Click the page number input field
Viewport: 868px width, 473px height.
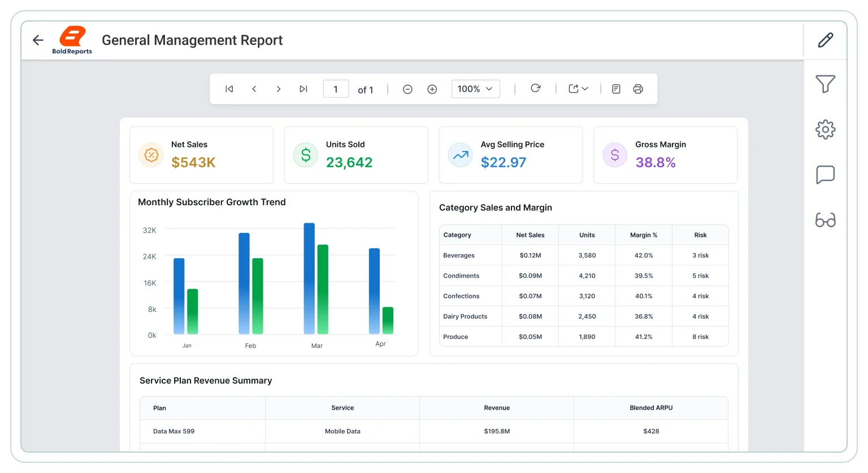coord(336,89)
